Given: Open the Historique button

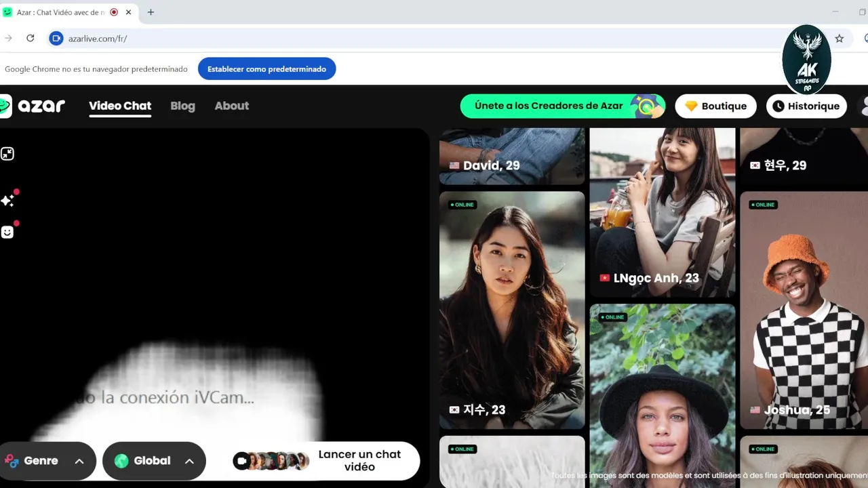Looking at the screenshot, I should pos(806,106).
